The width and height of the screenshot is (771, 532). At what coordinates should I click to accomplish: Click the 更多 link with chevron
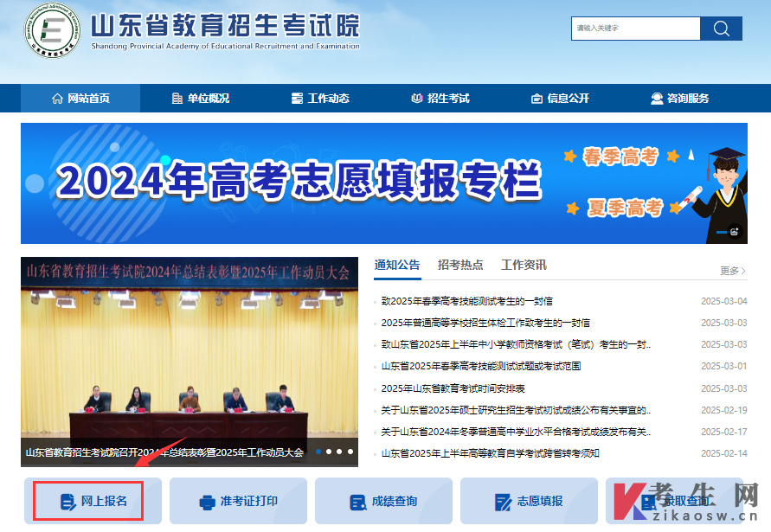pyautogui.click(x=733, y=271)
